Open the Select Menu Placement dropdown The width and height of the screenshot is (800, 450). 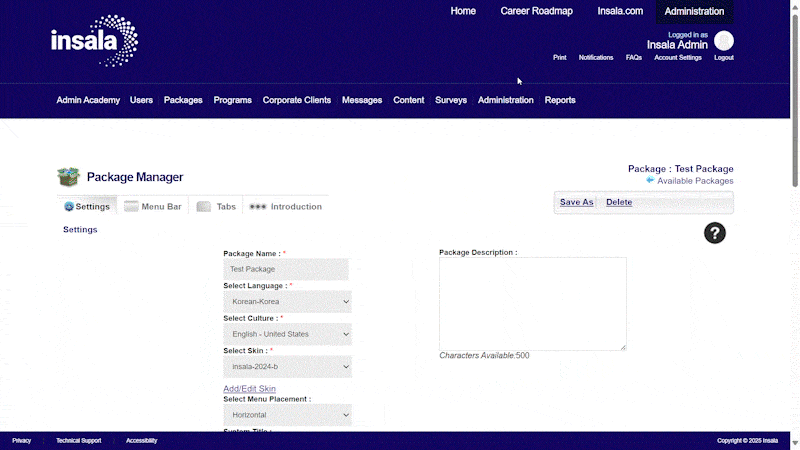(287, 415)
